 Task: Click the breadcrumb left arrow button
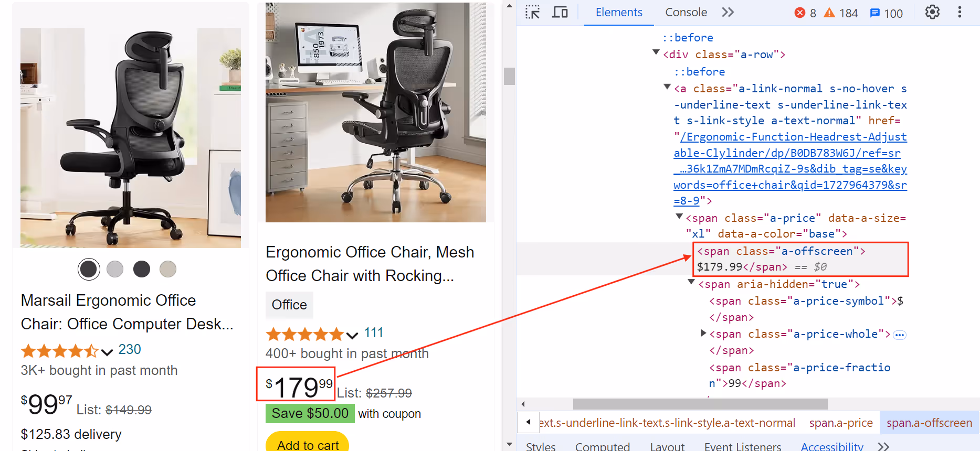pyautogui.click(x=528, y=422)
